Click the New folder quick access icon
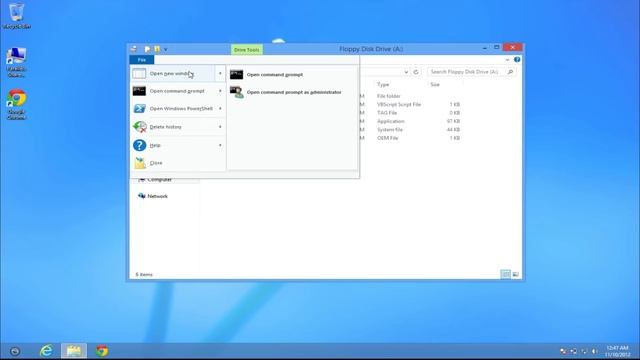 pos(157,49)
